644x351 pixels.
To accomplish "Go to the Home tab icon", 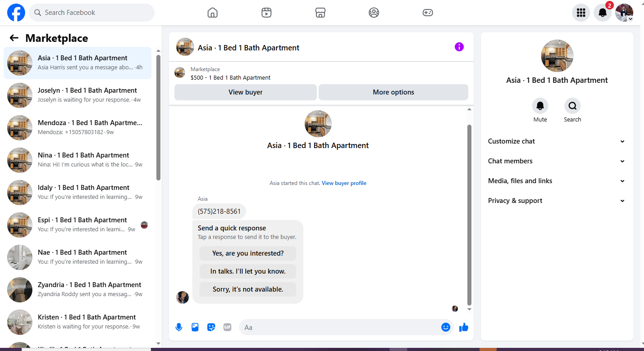I will [213, 13].
